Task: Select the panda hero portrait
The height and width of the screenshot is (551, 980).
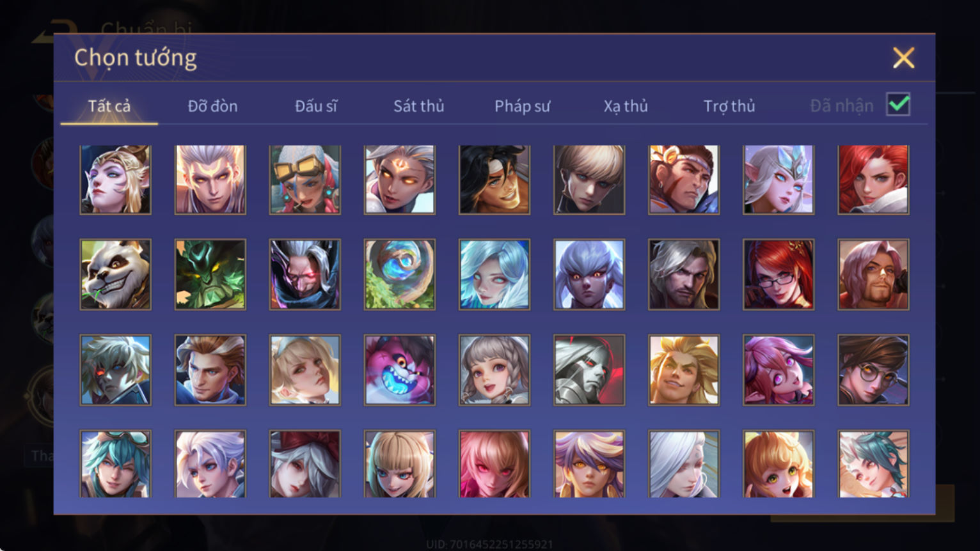Action: click(116, 275)
